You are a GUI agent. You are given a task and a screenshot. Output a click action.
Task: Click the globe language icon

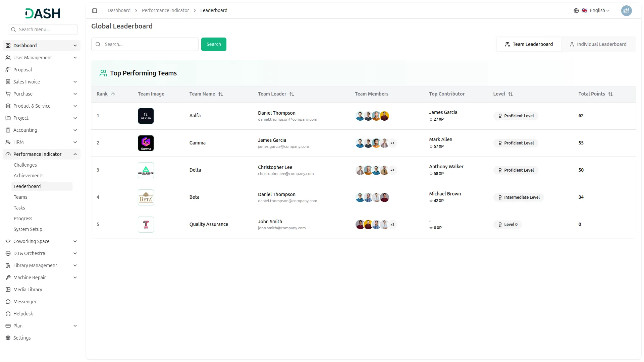576,11
